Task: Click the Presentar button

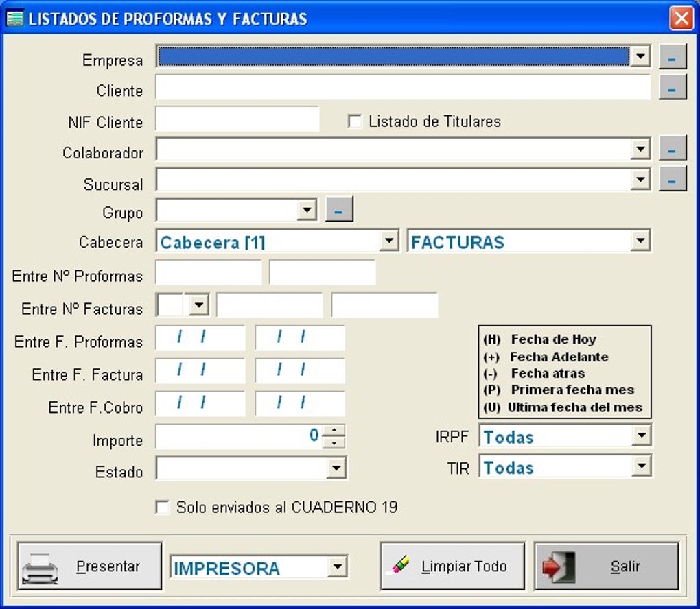Action: pos(89,566)
